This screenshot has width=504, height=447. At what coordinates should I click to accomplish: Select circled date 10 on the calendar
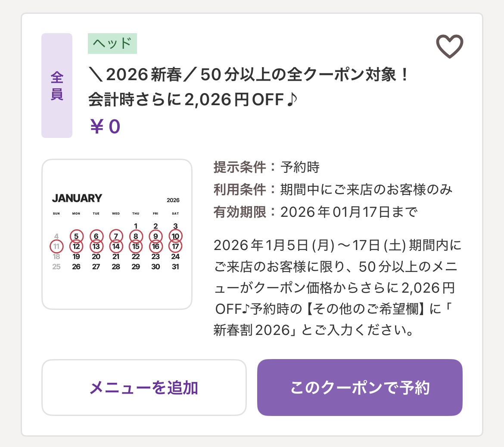(x=175, y=236)
